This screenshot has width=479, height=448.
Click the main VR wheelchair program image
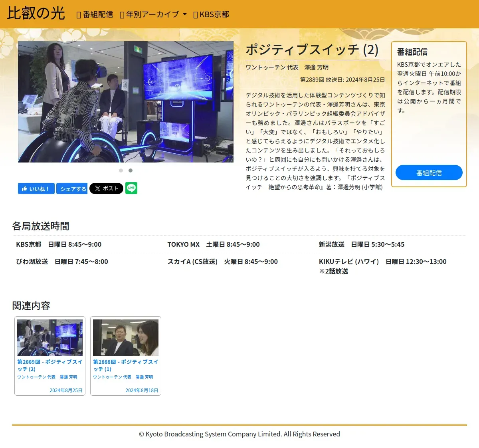tap(126, 102)
